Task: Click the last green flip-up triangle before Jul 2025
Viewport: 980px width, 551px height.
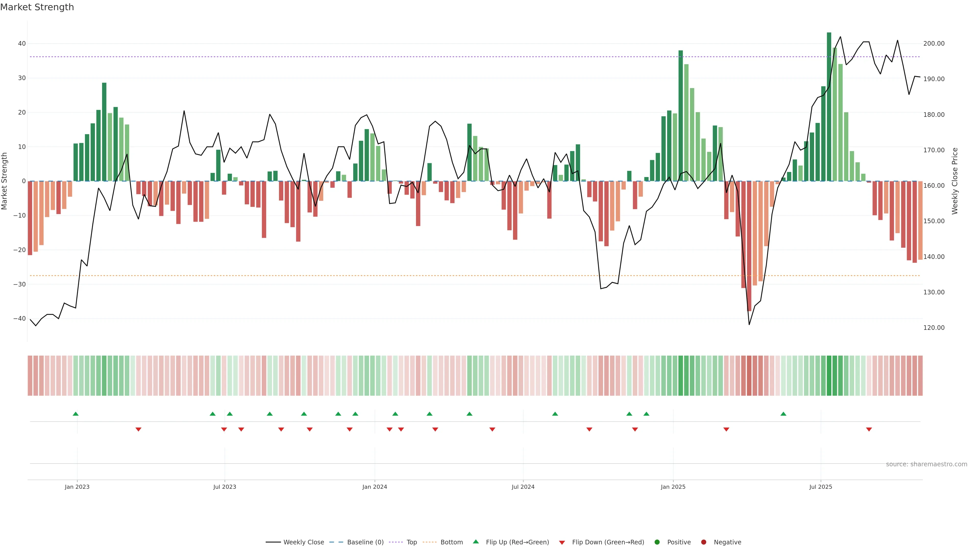Action: tap(783, 414)
